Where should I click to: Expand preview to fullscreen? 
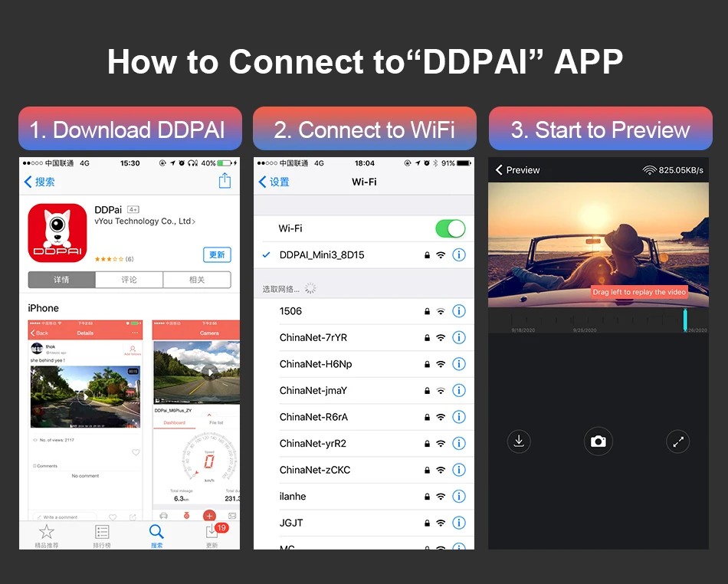click(678, 441)
